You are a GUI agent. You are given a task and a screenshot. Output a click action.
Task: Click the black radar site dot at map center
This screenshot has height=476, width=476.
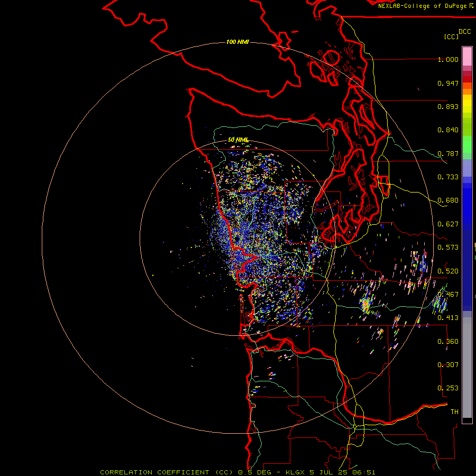pyautogui.click(x=236, y=239)
